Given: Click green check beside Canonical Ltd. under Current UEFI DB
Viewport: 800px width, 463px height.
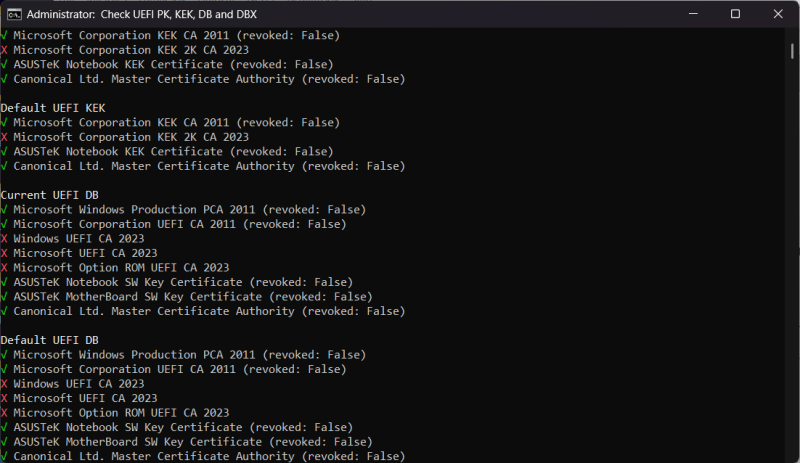Looking at the screenshot, I should 4,312.
